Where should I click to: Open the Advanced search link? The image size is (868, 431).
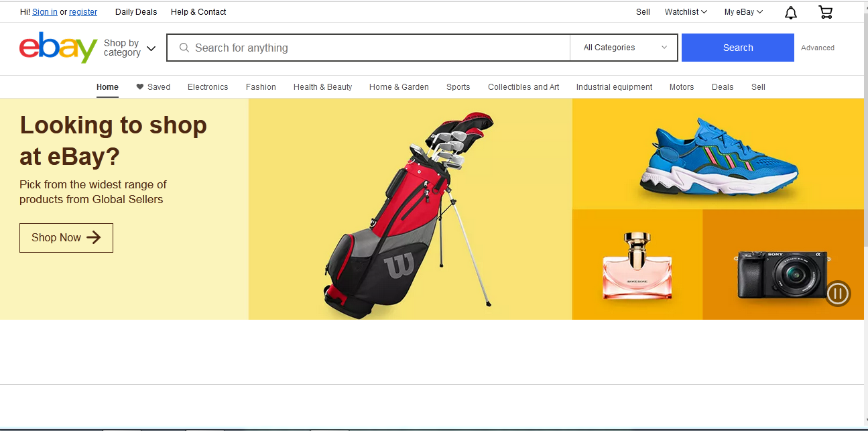click(x=818, y=48)
